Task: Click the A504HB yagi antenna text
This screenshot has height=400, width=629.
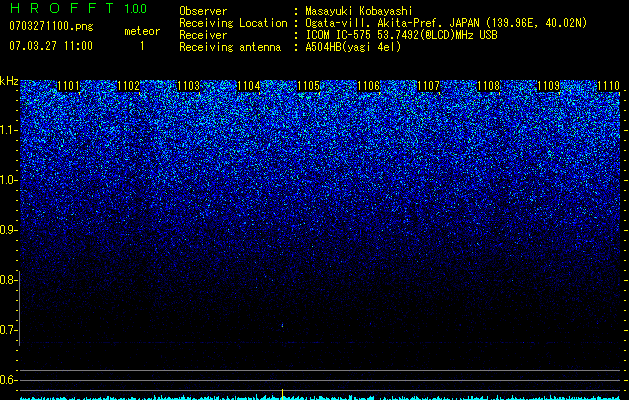Action: [353, 47]
